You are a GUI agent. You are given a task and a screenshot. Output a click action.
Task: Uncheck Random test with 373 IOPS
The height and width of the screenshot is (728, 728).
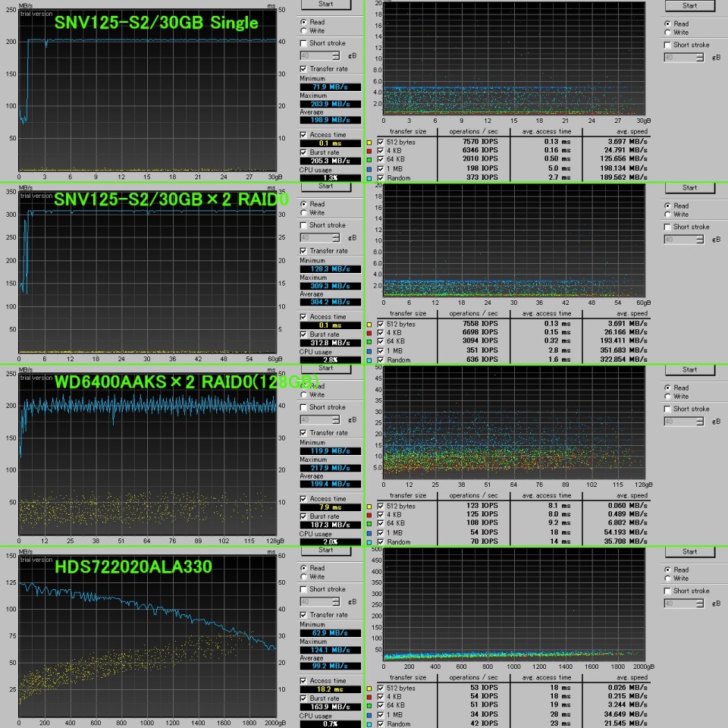[x=381, y=177]
